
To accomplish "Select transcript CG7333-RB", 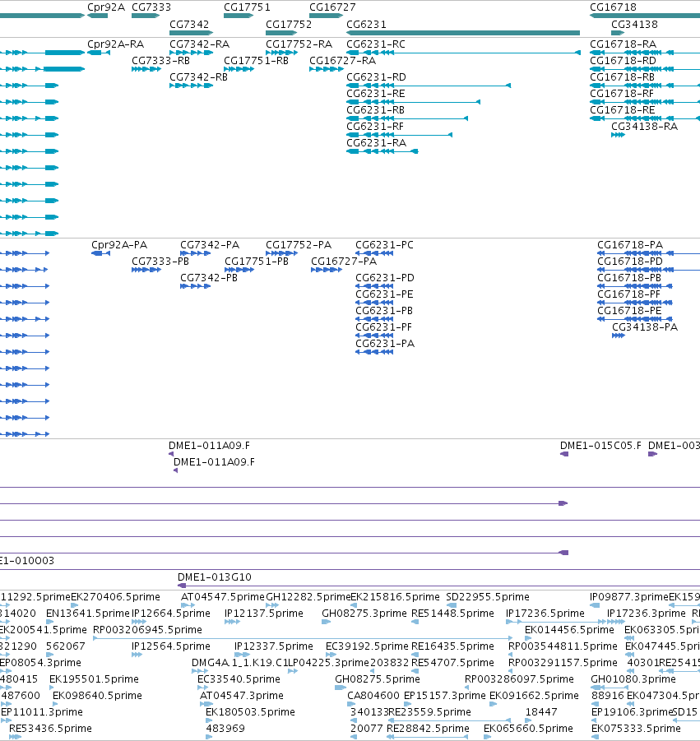I will point(160,61).
